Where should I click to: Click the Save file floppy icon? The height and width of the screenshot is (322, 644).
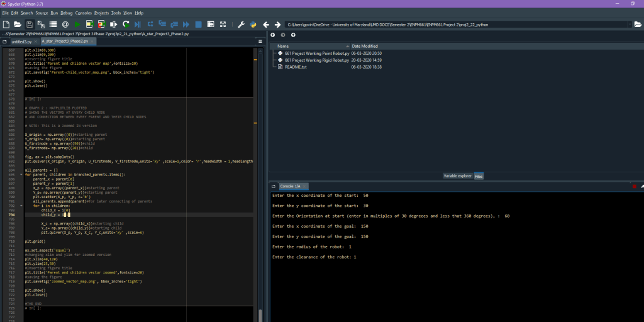click(x=30, y=24)
